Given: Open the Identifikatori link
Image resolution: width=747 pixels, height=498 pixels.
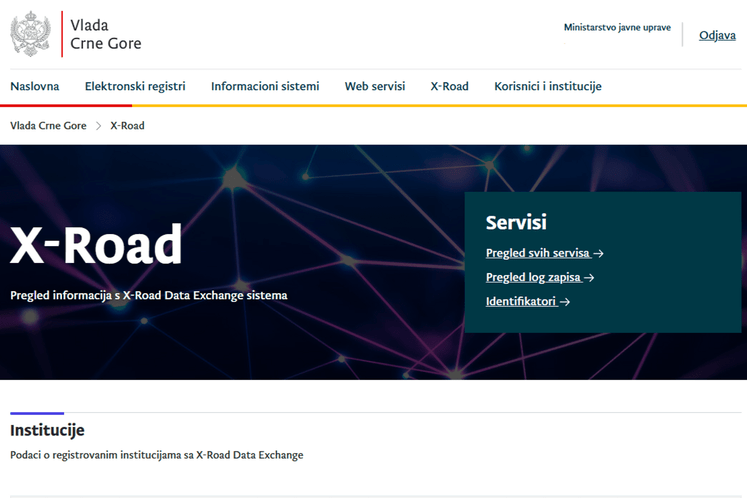Looking at the screenshot, I should pos(521,302).
